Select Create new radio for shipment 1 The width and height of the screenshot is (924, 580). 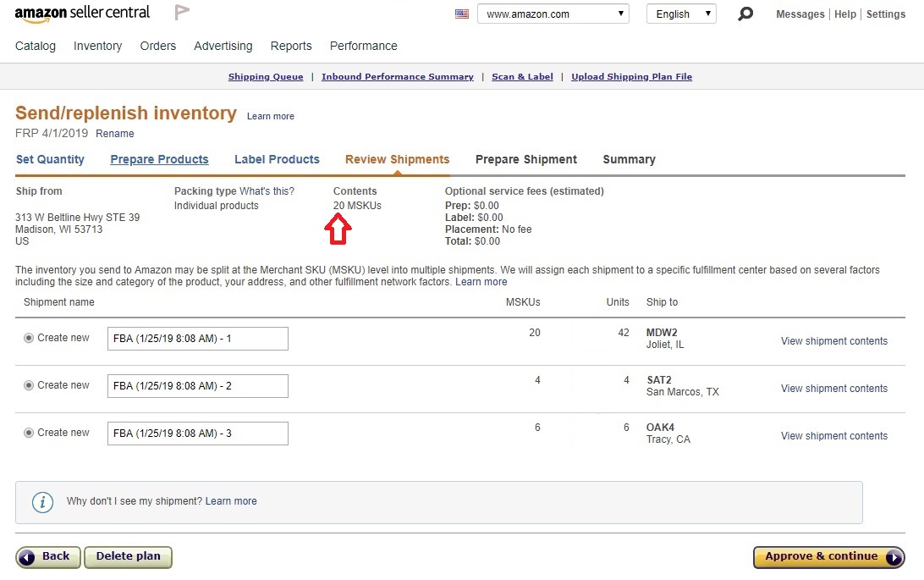(28, 338)
